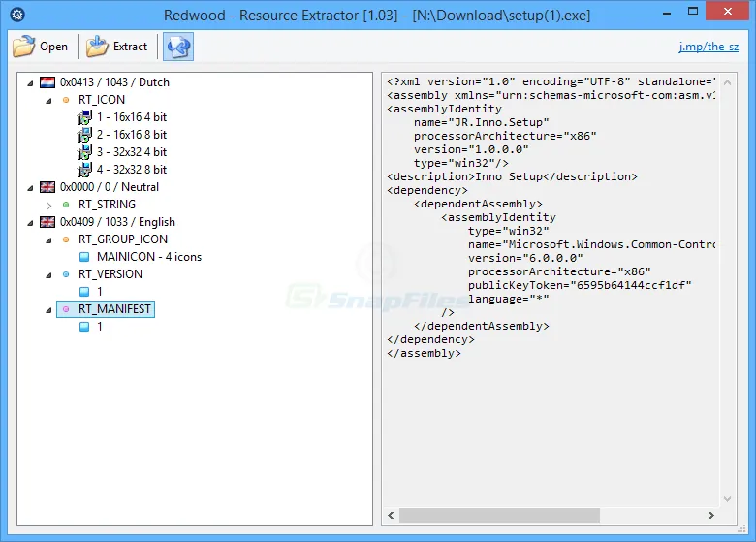The height and width of the screenshot is (542, 756).
Task: Click vertical scrollbar up arrow in XML pane
Action: point(728,82)
